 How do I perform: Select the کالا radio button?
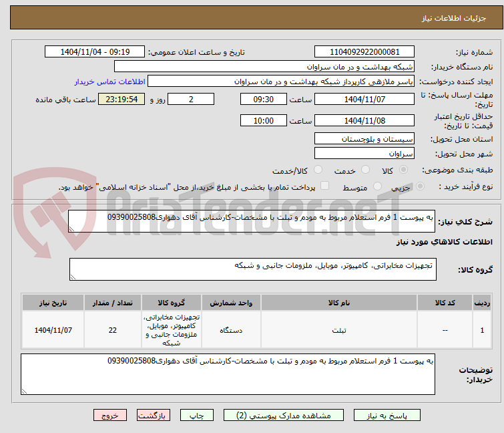coord(403,170)
